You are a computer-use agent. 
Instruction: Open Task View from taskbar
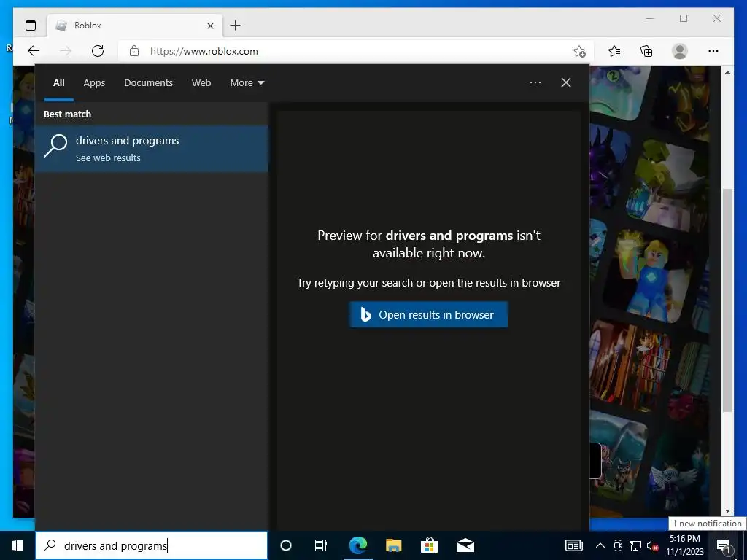(321, 545)
